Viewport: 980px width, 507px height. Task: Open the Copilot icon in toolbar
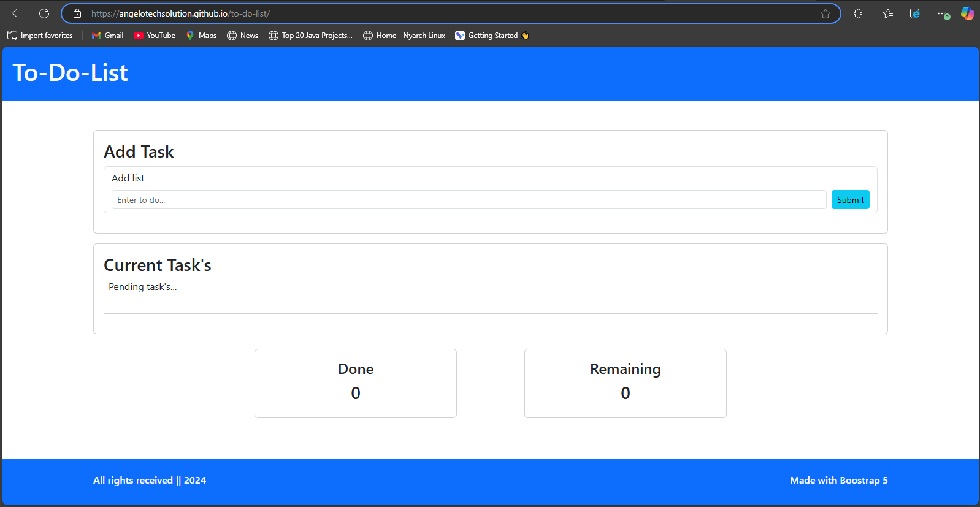[x=967, y=13]
